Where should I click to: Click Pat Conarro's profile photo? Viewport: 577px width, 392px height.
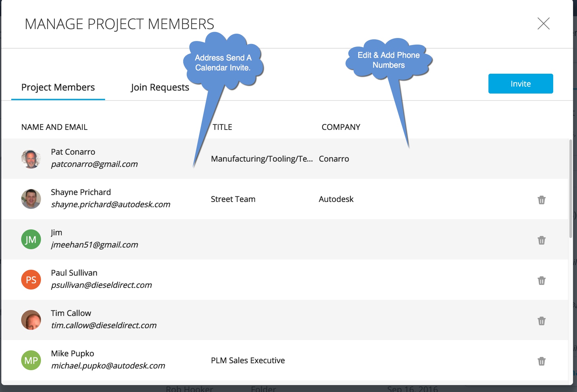[31, 159]
